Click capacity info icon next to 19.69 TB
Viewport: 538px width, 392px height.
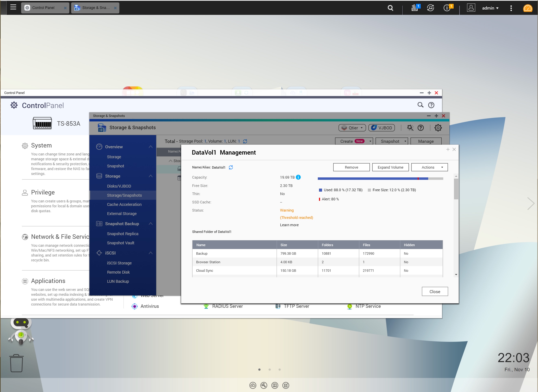click(x=298, y=177)
